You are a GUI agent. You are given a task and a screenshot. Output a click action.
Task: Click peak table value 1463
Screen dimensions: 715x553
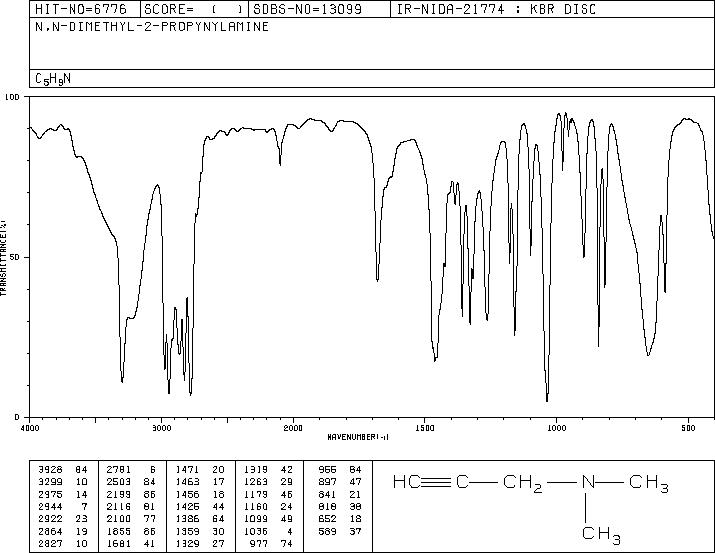coord(187,482)
